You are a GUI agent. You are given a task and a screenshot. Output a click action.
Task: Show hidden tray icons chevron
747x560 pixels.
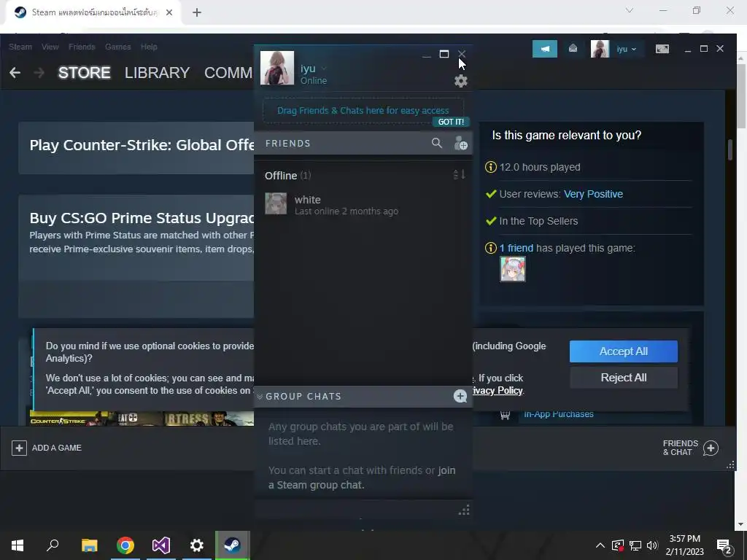coord(600,545)
